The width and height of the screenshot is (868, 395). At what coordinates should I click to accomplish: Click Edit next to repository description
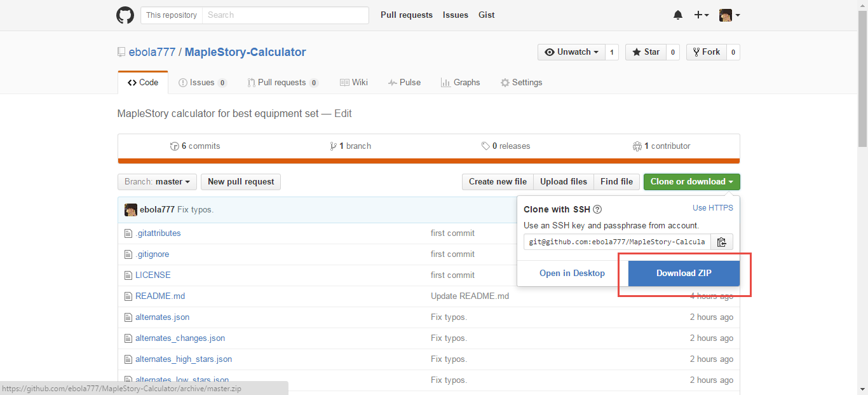(343, 114)
